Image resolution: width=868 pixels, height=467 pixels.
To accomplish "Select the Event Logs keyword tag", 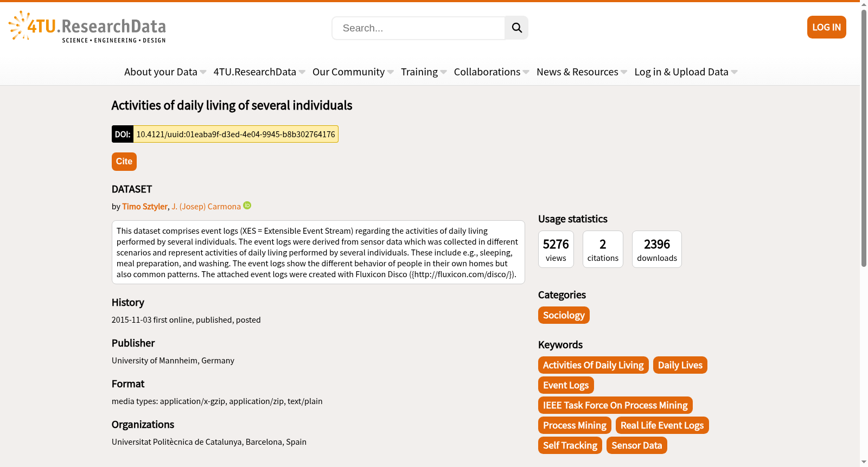I will (x=566, y=385).
